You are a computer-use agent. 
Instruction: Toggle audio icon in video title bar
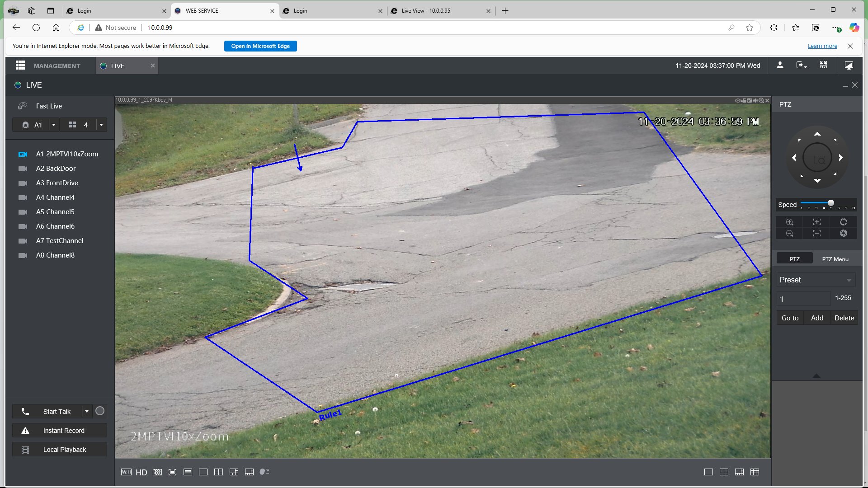(x=755, y=100)
